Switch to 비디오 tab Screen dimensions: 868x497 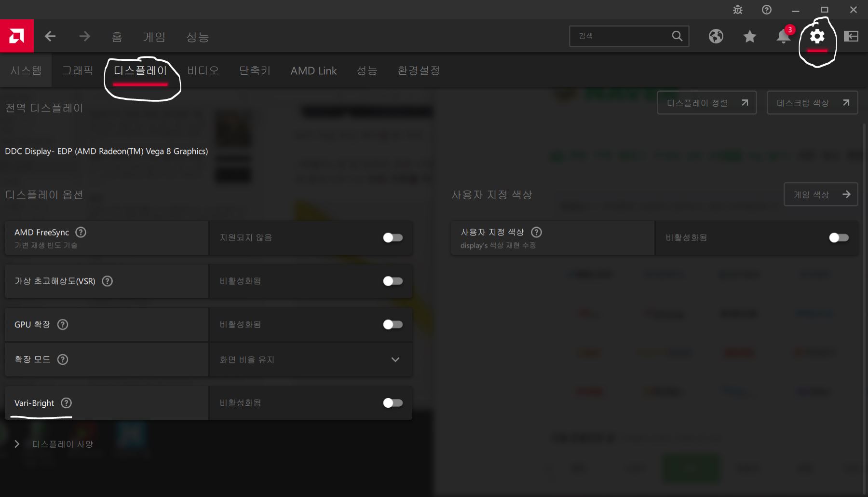pos(203,70)
